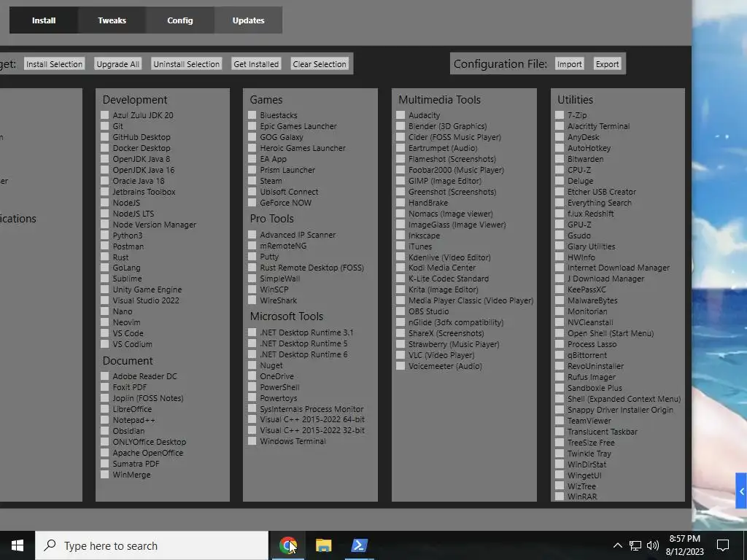Enable the Rufus Imager checkbox

560,377
